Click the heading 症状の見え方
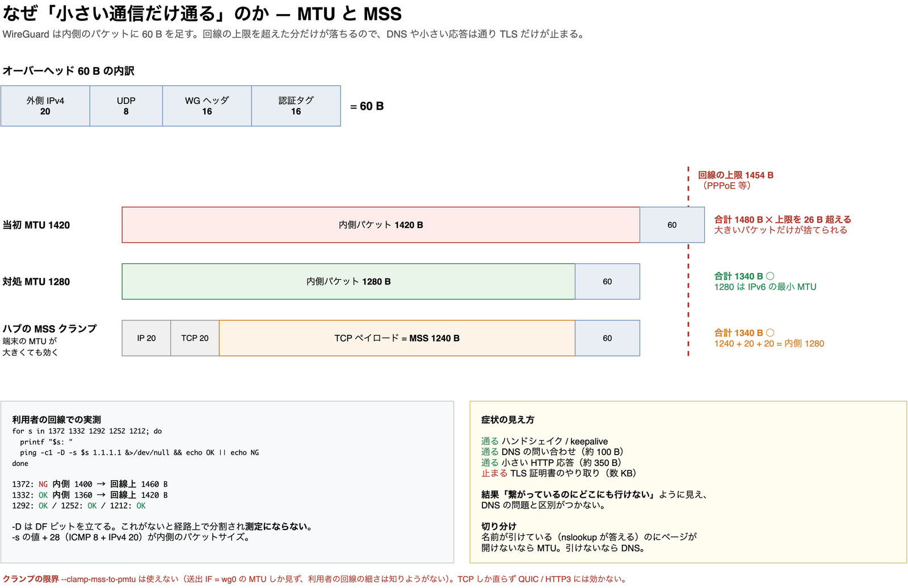908x588 pixels. 507,420
